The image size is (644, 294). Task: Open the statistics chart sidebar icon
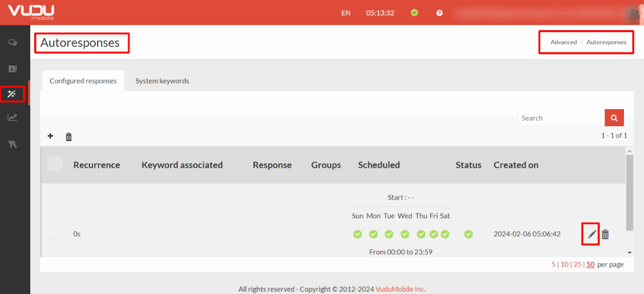pyautogui.click(x=13, y=117)
